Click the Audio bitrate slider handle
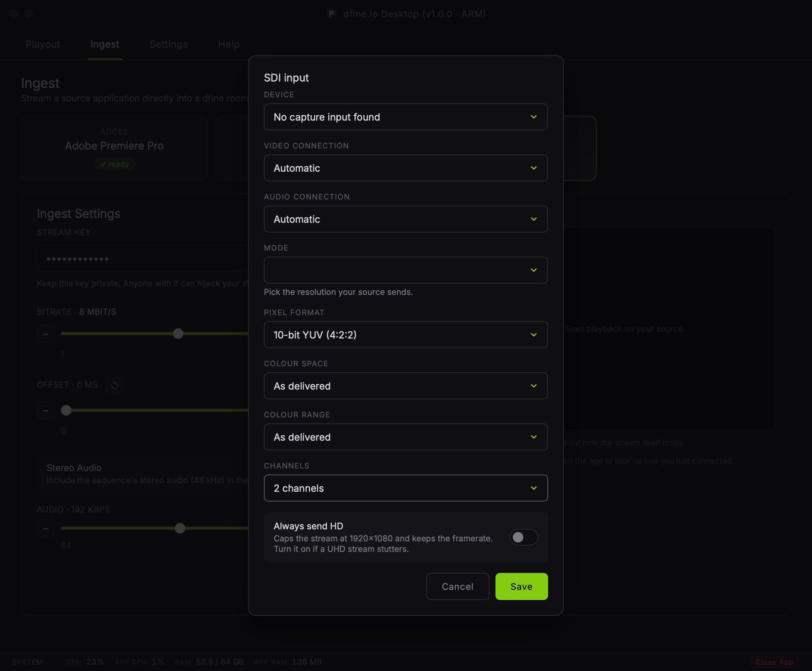The height and width of the screenshot is (671, 812). [180, 528]
